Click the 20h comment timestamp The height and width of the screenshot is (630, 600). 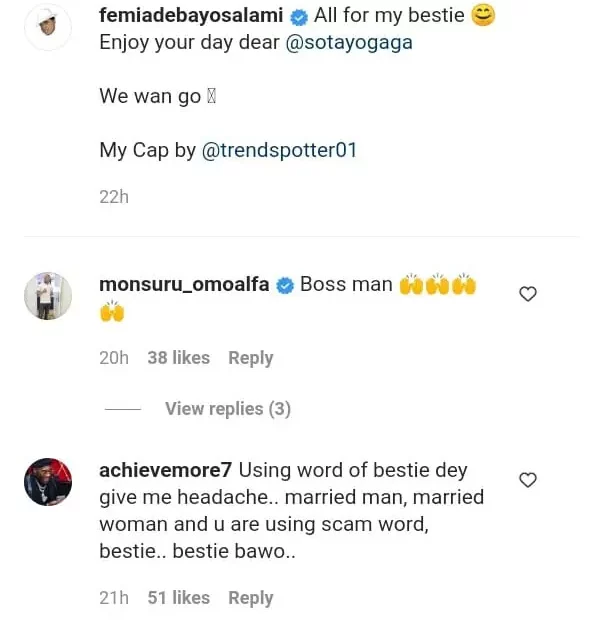[x=114, y=358]
